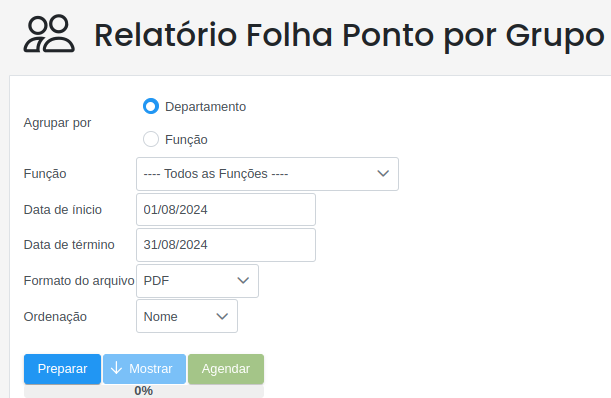Focus the Data de ínicio date field
Screen dimensions: 611x398
point(226,209)
